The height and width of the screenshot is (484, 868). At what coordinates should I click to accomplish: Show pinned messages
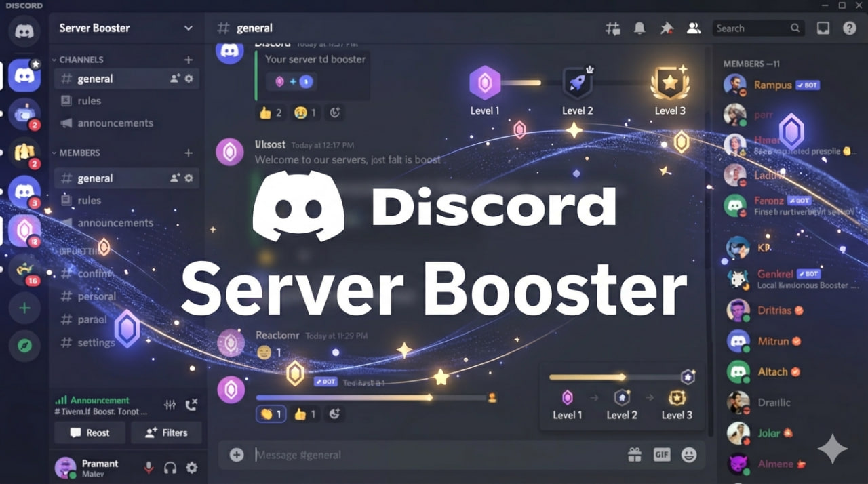(x=666, y=28)
